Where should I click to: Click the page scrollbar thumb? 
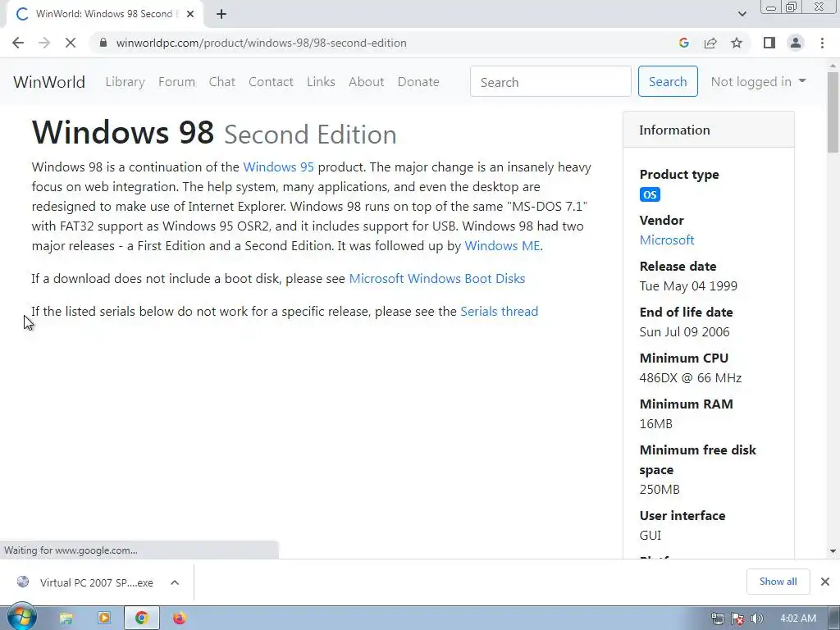pos(833,112)
